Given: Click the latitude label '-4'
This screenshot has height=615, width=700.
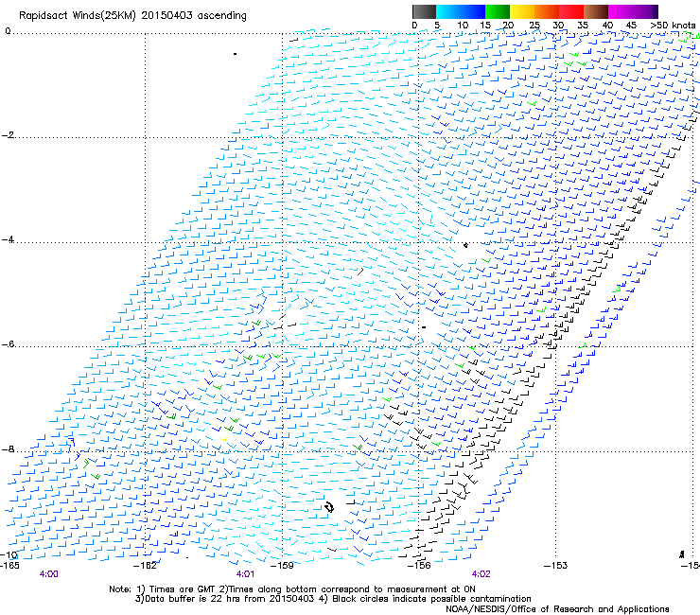Looking at the screenshot, I should point(8,239).
